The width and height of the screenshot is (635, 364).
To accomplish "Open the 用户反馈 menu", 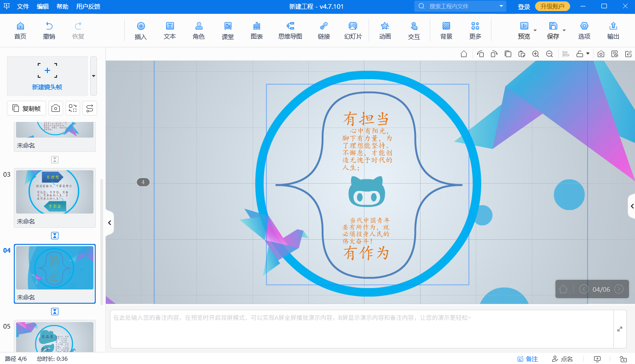I will pos(88,6).
